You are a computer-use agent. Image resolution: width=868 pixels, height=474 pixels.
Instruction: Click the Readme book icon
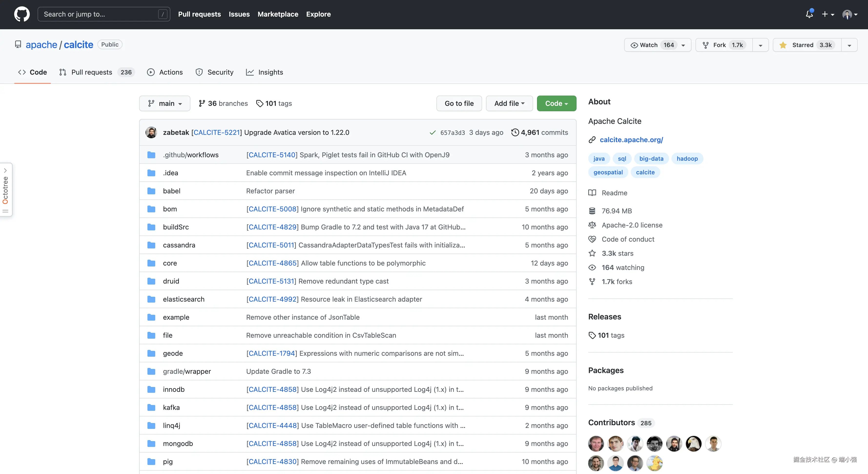pos(592,193)
